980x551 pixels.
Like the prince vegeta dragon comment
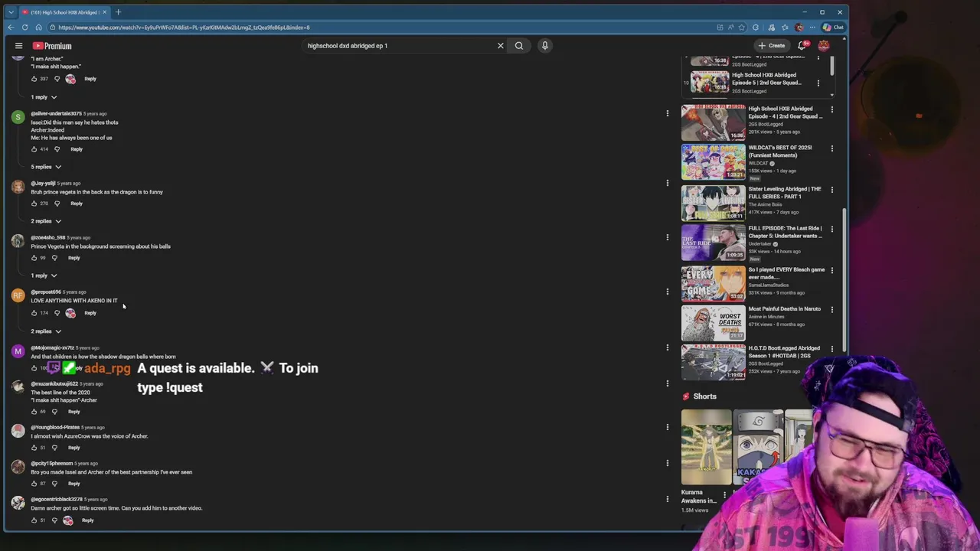coord(34,204)
